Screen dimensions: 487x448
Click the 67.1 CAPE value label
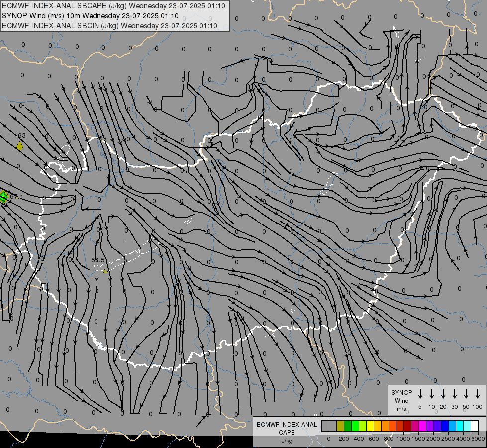pyautogui.click(x=16, y=197)
